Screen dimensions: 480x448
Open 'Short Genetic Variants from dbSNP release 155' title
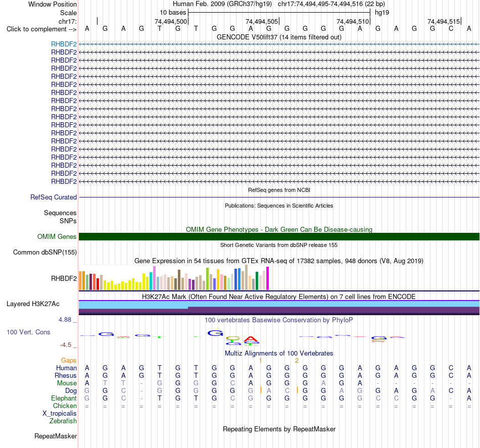(279, 245)
